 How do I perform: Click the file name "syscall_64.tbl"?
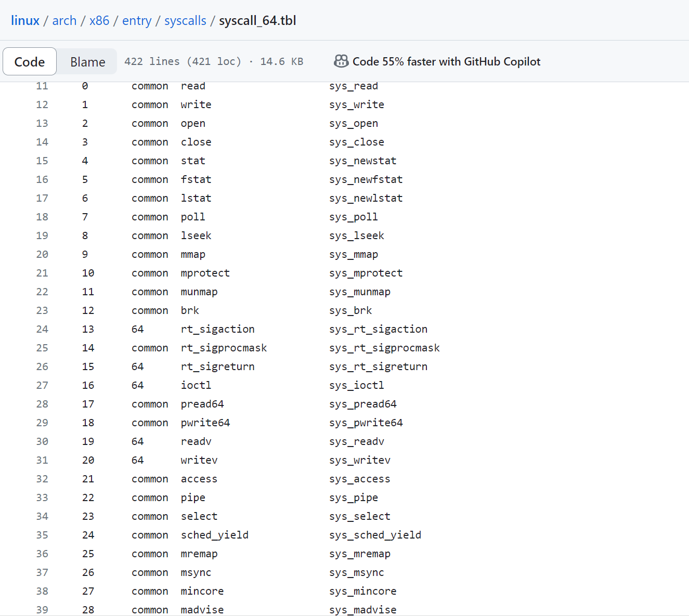coord(257,20)
